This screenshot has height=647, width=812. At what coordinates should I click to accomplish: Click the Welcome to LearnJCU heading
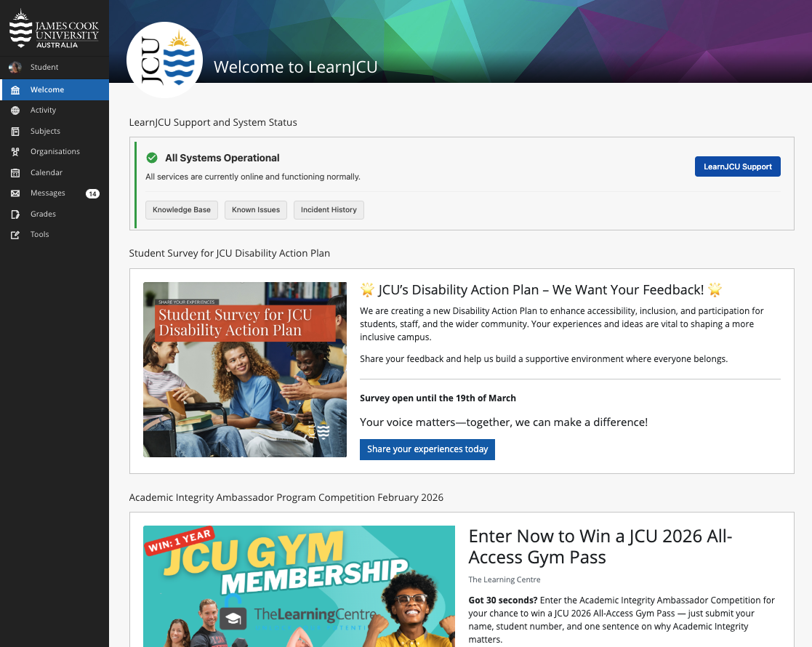click(x=296, y=67)
